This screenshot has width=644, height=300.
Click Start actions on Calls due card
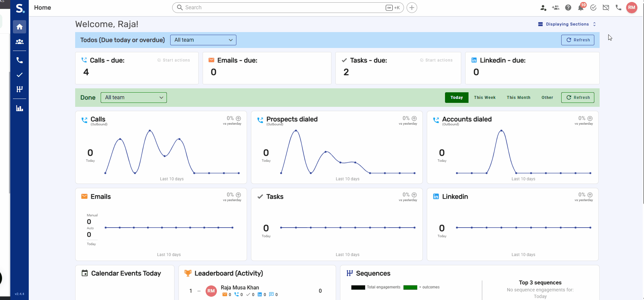point(173,60)
